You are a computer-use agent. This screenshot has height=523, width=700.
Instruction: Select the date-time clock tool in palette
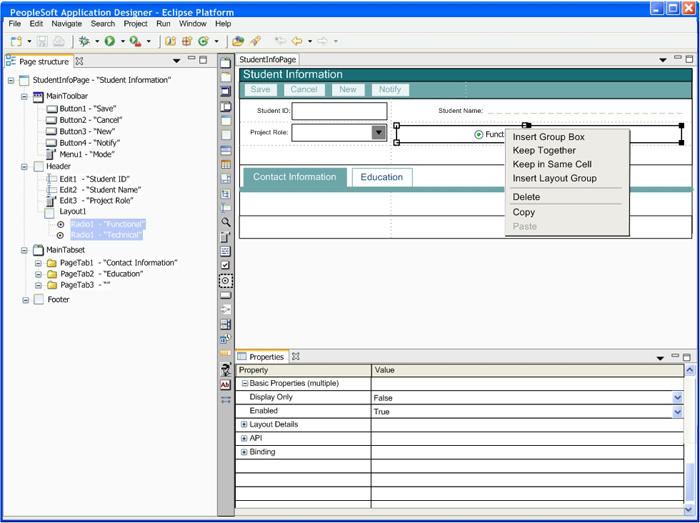coord(226,339)
